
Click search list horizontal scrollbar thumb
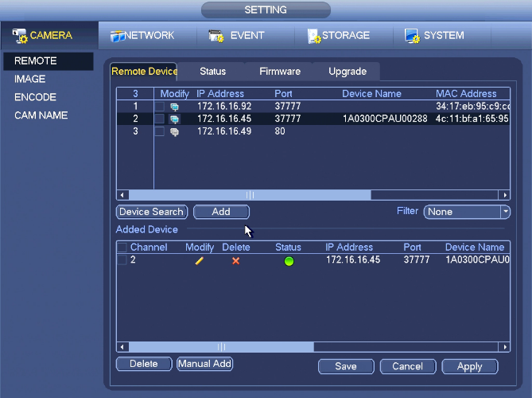[x=250, y=195]
